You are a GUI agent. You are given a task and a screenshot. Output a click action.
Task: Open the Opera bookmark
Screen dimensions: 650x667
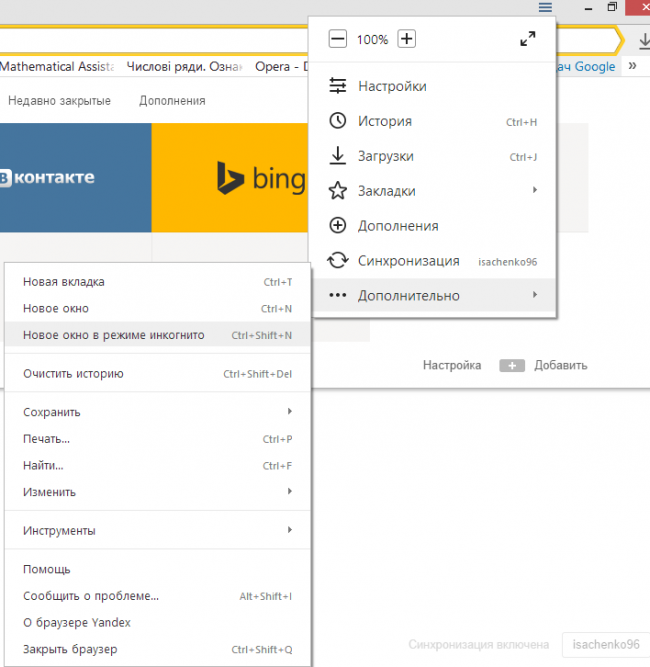281,66
